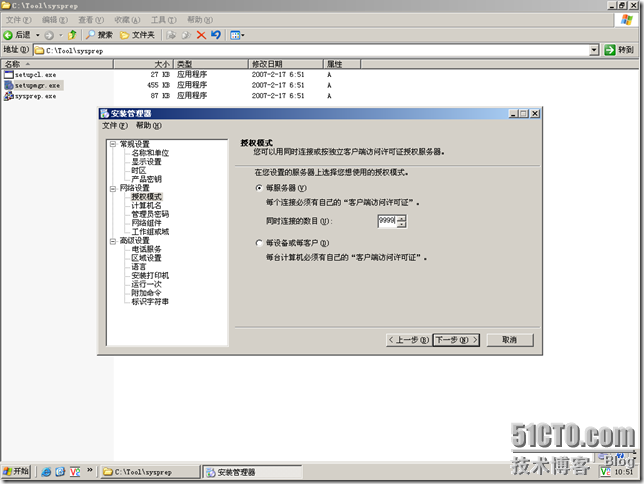Open the 编辑 menu in Explorer
This screenshot has width=644, height=484.
[55, 20]
